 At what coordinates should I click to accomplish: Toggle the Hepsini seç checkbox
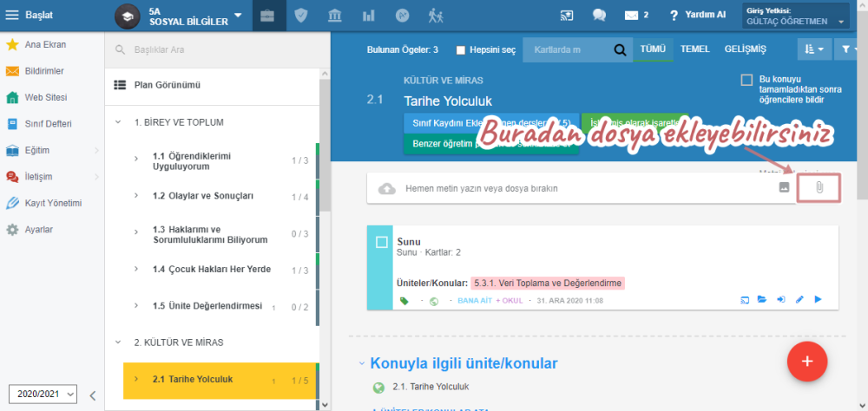coord(461,50)
